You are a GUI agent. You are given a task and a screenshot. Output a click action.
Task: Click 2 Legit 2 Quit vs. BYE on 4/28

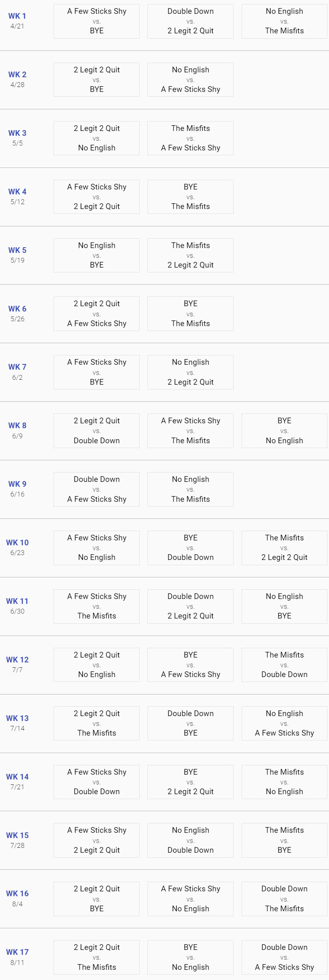97,80
